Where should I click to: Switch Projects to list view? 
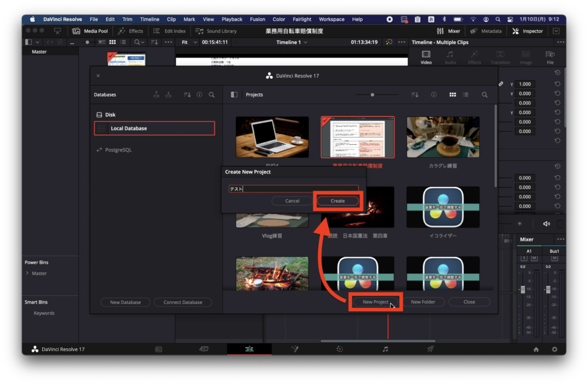466,95
